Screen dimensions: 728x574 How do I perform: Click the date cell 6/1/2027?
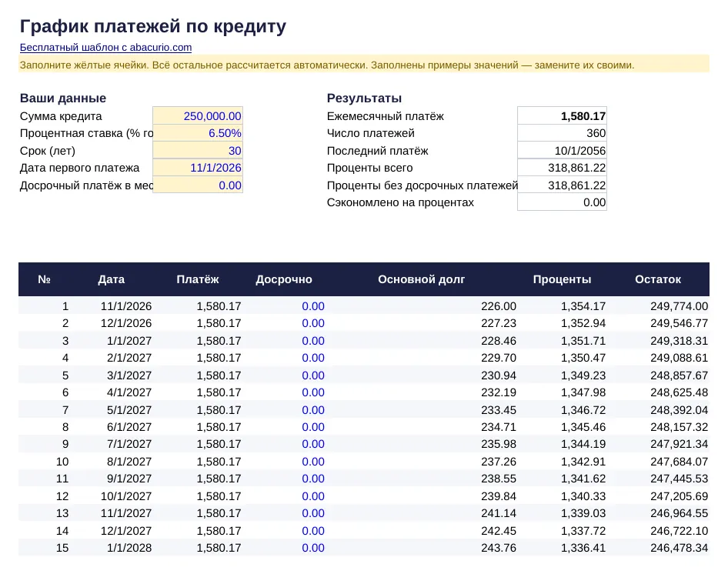(129, 427)
